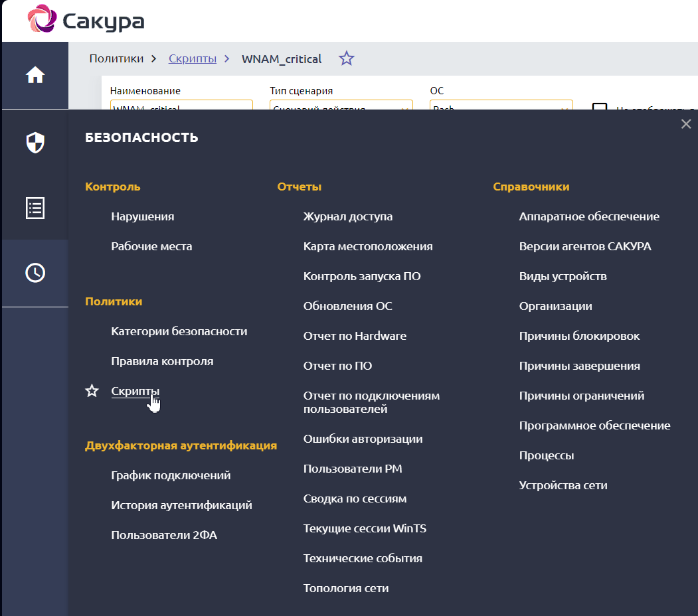
Task: Select Журнал доступа report
Action: click(x=348, y=216)
